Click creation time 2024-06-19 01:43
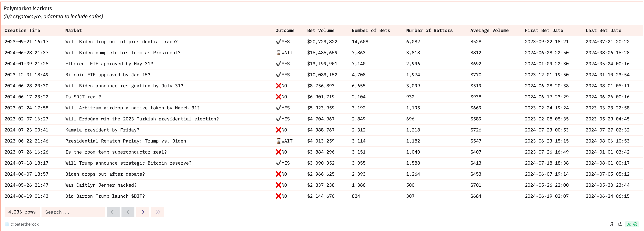 point(26,196)
